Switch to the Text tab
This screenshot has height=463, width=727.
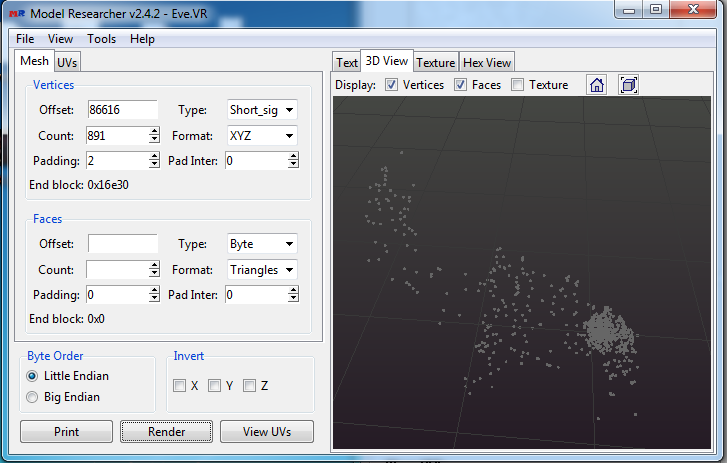coord(347,63)
